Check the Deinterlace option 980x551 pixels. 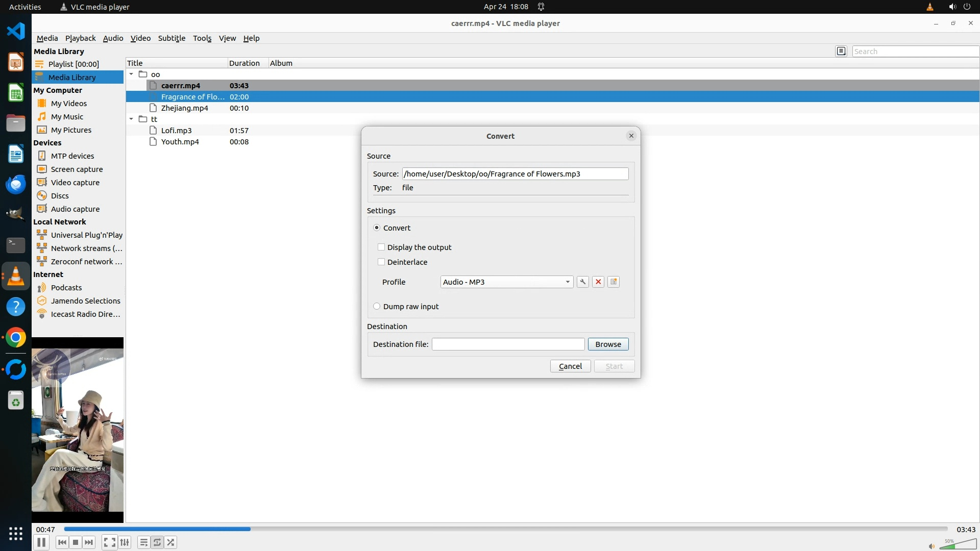[x=381, y=262]
